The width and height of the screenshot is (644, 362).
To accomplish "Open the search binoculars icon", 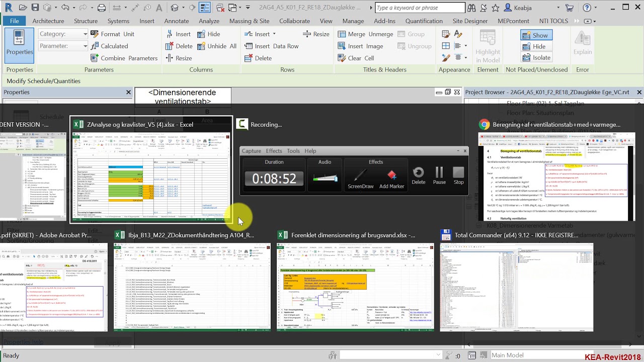I will tap(471, 8).
